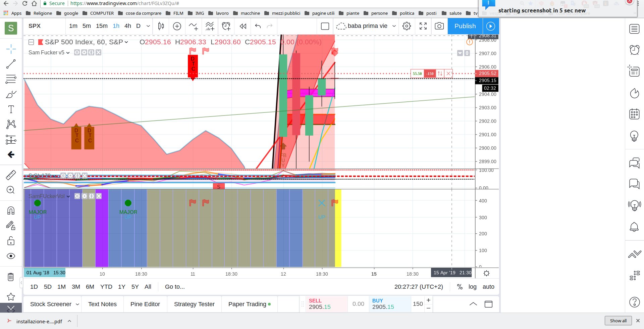The height and width of the screenshot is (329, 644).
Task: Click the compare or add symbol icon
Action: (177, 26)
